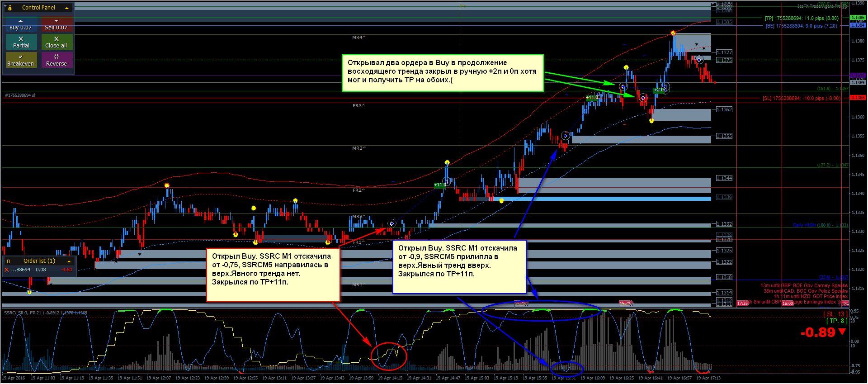Click the [ SL: 13 ] indicator readout
868x384 pixels.
tap(835, 314)
